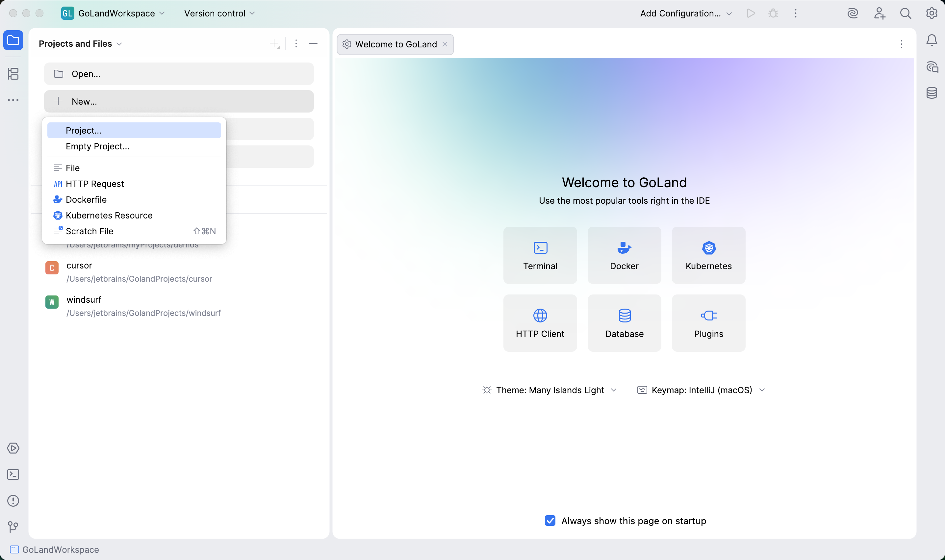
Task: Open the Terminal tool window
Action: pyautogui.click(x=13, y=474)
